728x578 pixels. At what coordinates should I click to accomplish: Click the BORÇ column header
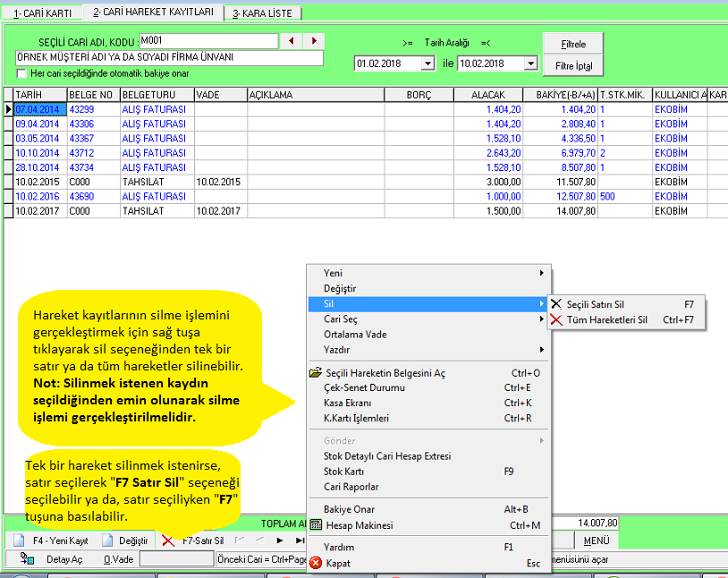coord(419,95)
